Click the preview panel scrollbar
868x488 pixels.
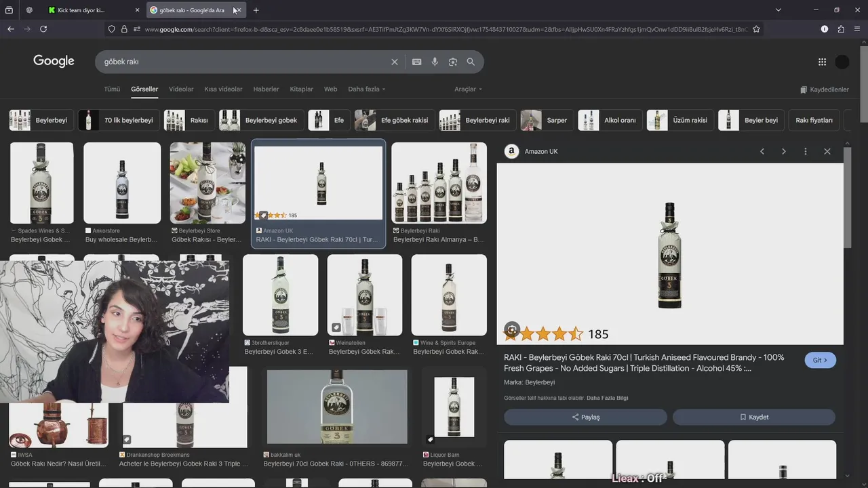coord(847,197)
